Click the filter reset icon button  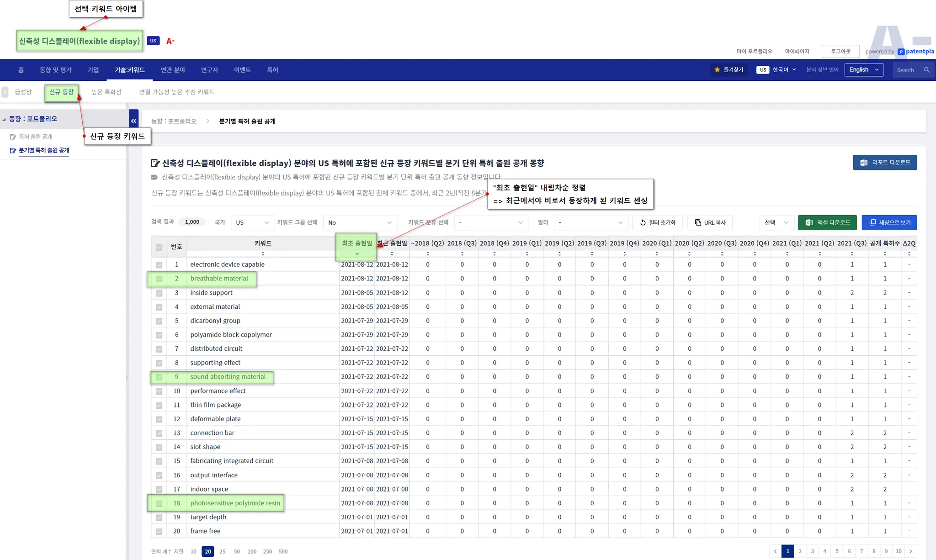(657, 222)
